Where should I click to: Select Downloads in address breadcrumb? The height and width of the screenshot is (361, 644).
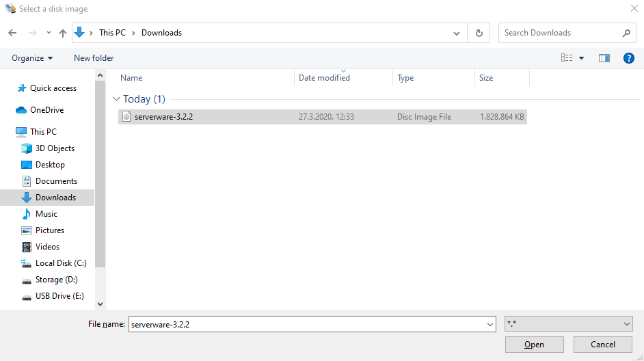(x=161, y=33)
